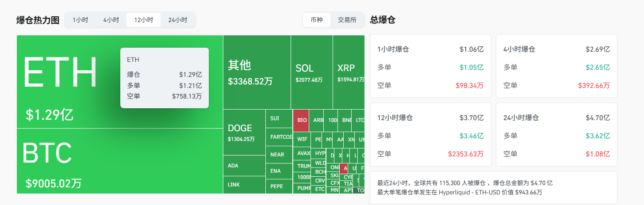
Task: Switch the view to 交易所
Action: pyautogui.click(x=347, y=20)
